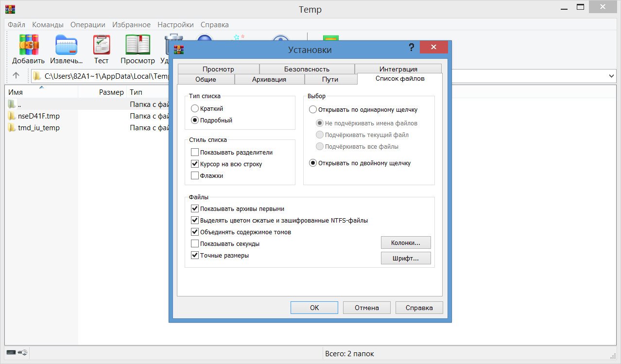Click the Добавить (Add) toolbar icon

tap(28, 45)
